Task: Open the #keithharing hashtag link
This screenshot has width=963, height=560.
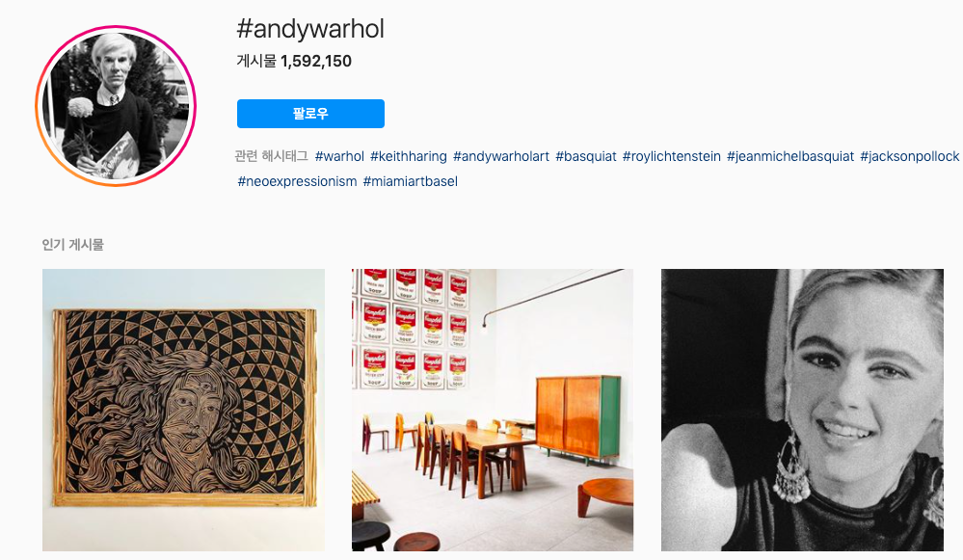Action: [x=409, y=156]
